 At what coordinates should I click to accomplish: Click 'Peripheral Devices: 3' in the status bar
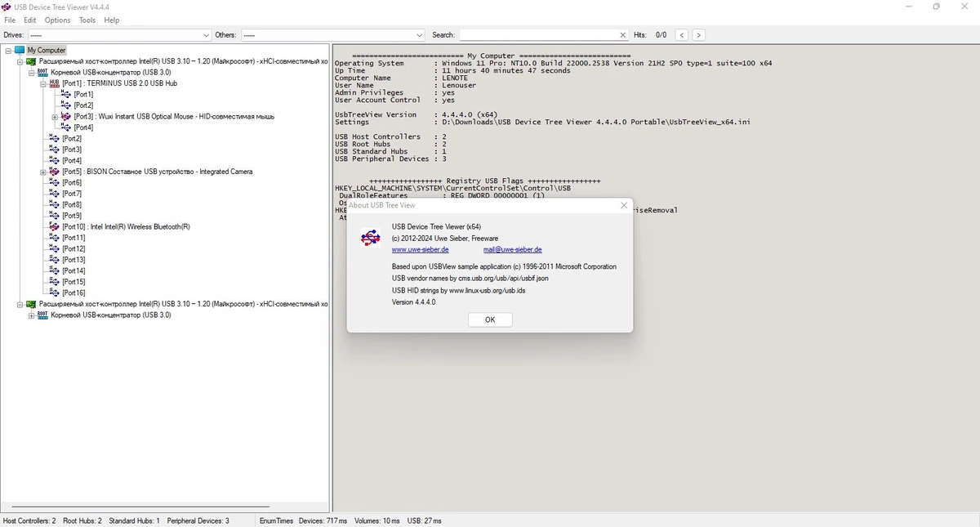pos(198,520)
